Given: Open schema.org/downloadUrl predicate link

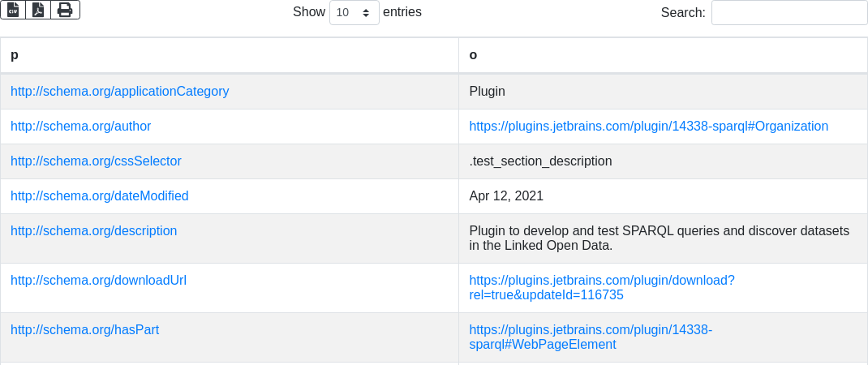Looking at the screenshot, I should 98,281.
